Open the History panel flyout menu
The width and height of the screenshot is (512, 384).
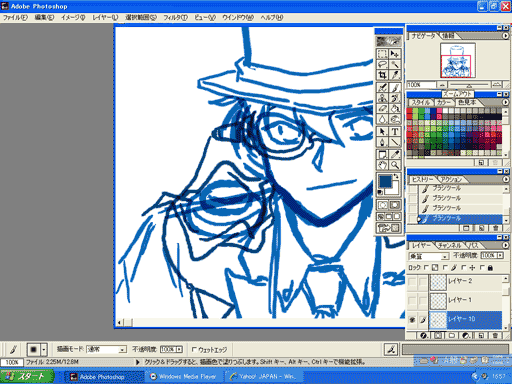506,179
